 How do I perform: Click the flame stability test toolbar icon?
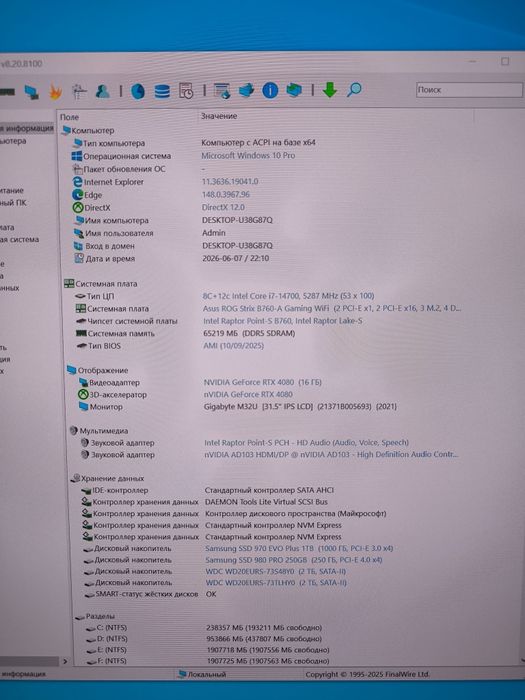55,92
